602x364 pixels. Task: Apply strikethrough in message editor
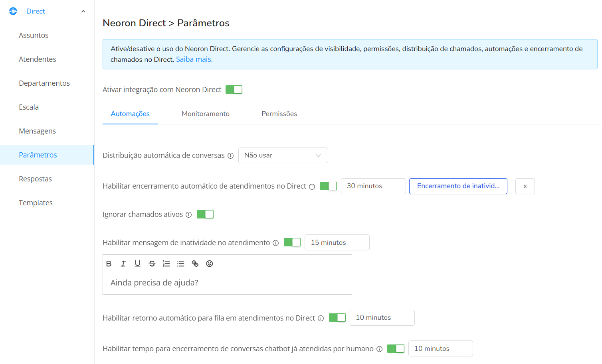152,264
